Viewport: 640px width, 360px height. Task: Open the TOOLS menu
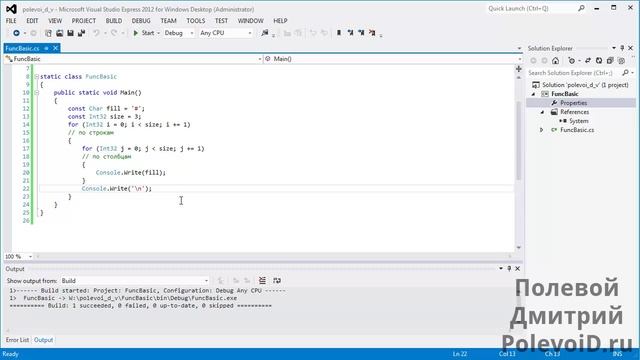tap(196, 21)
